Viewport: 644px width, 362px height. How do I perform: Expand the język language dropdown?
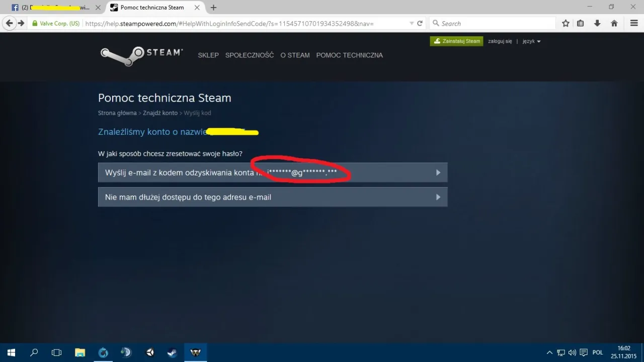point(531,41)
